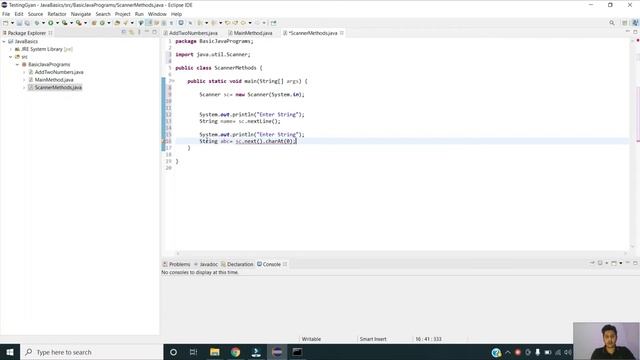Open the Coverage dropdown arrow
The width and height of the screenshot is (640, 360).
[x=71, y=23]
